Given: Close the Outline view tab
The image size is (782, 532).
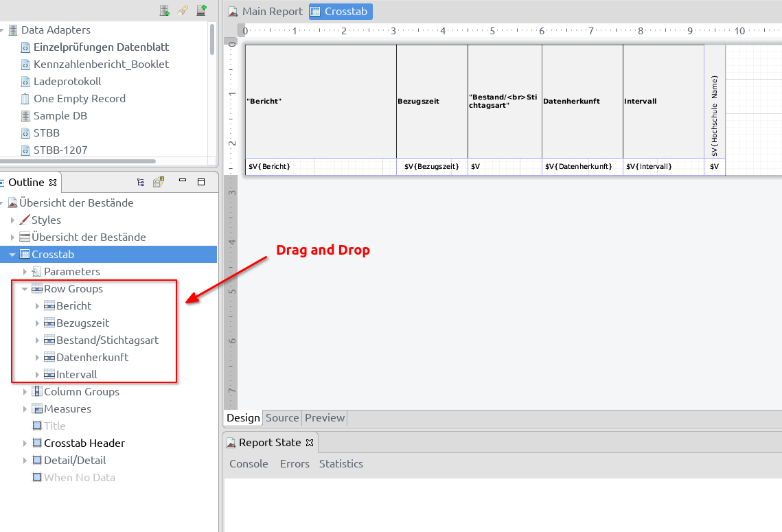Looking at the screenshot, I should point(53,183).
